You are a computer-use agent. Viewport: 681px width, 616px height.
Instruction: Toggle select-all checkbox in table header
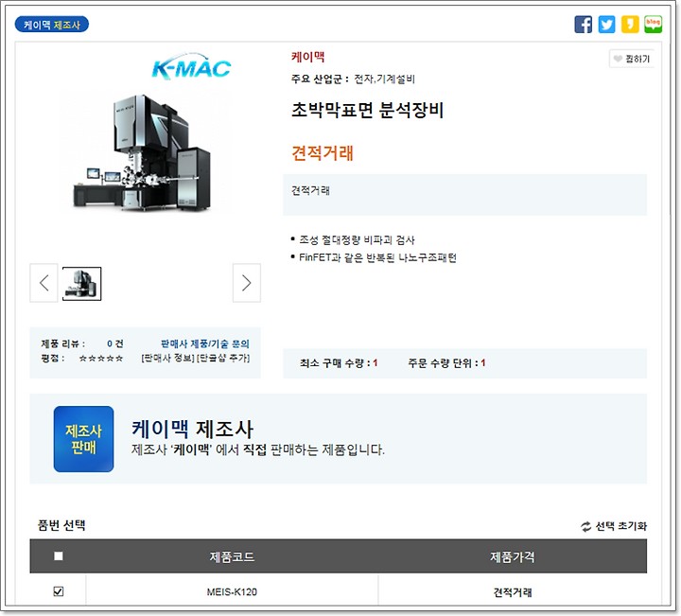tap(59, 556)
